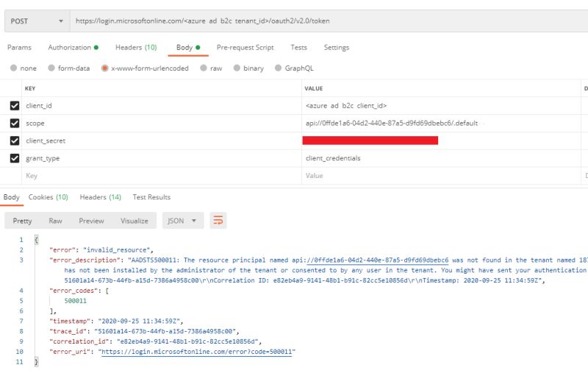Click the "trace_id" response line
The width and height of the screenshot is (588, 390).
tap(144, 331)
